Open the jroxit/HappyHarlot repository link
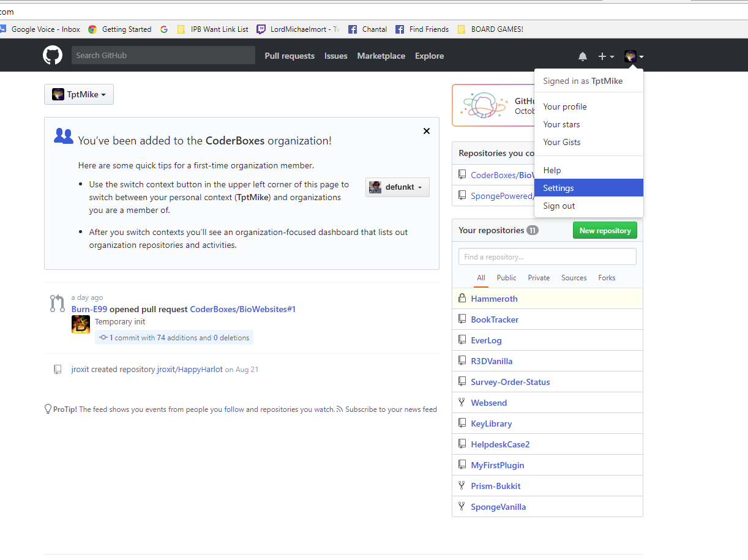The width and height of the screenshot is (748, 560). (x=190, y=370)
